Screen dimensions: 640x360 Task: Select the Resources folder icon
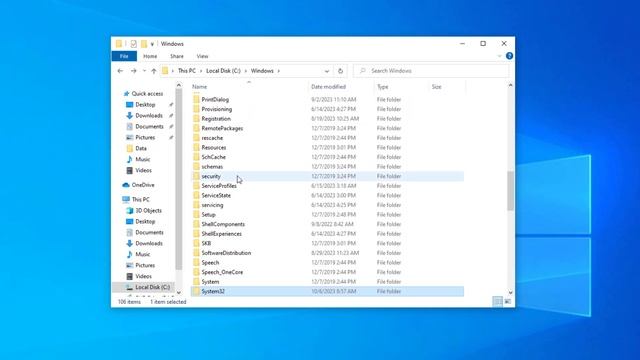point(196,148)
